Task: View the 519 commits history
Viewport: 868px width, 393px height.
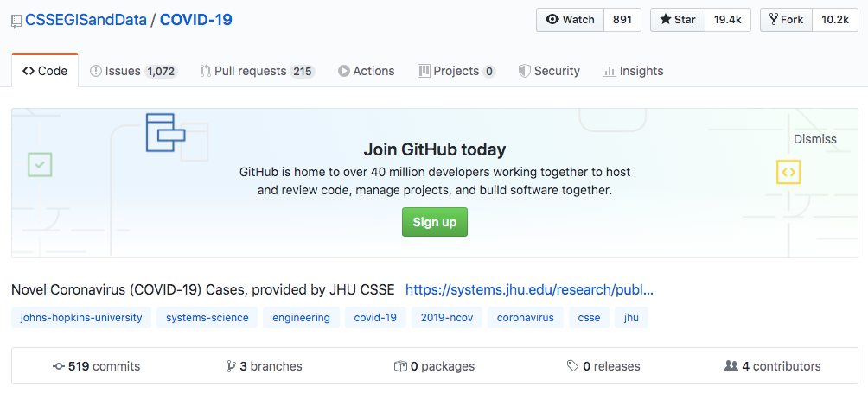Action: (96, 366)
